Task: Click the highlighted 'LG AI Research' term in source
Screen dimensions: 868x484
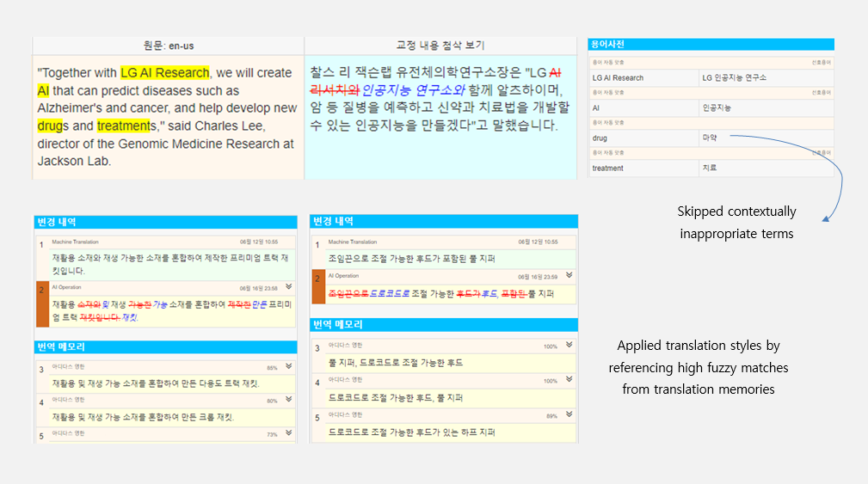Action: click(x=164, y=72)
